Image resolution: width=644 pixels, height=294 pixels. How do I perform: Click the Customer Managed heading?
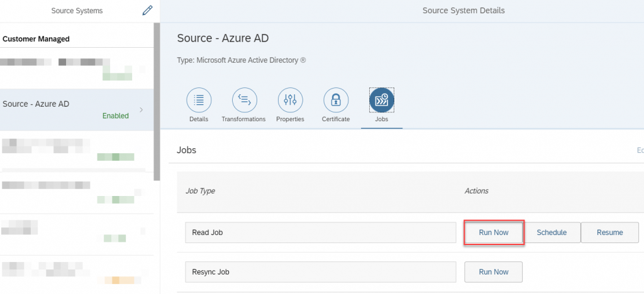[x=36, y=39]
